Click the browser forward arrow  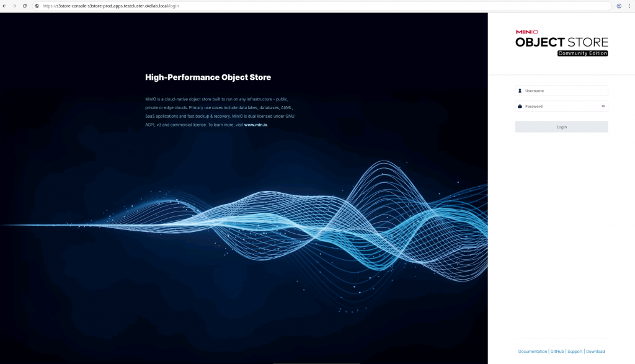point(14,6)
